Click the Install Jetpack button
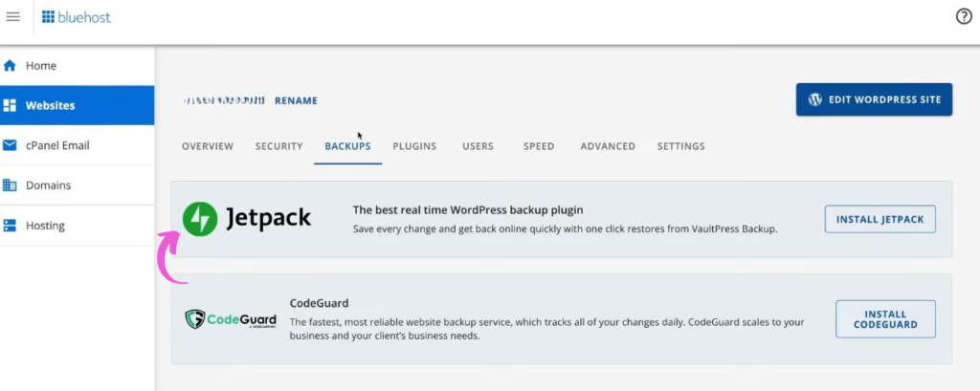 click(x=880, y=219)
